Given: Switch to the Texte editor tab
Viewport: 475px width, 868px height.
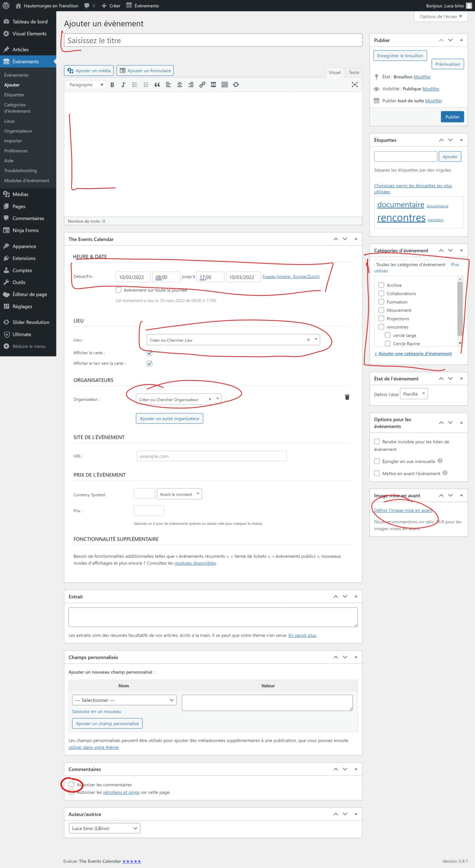Looking at the screenshot, I should pyautogui.click(x=354, y=73).
